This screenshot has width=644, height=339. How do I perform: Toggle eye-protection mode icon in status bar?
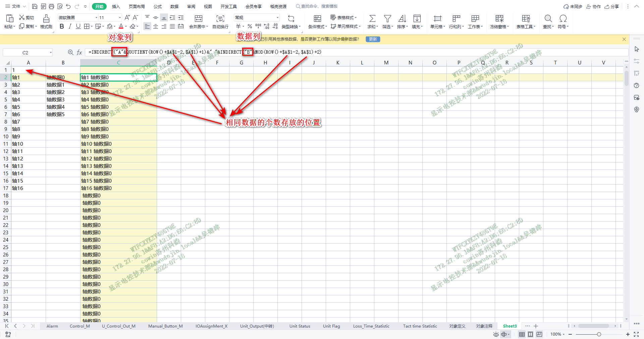[496, 334]
